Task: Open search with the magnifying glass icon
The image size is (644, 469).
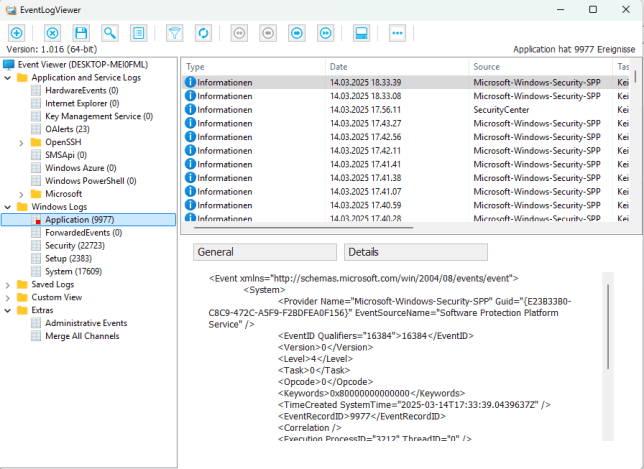Action: point(109,33)
